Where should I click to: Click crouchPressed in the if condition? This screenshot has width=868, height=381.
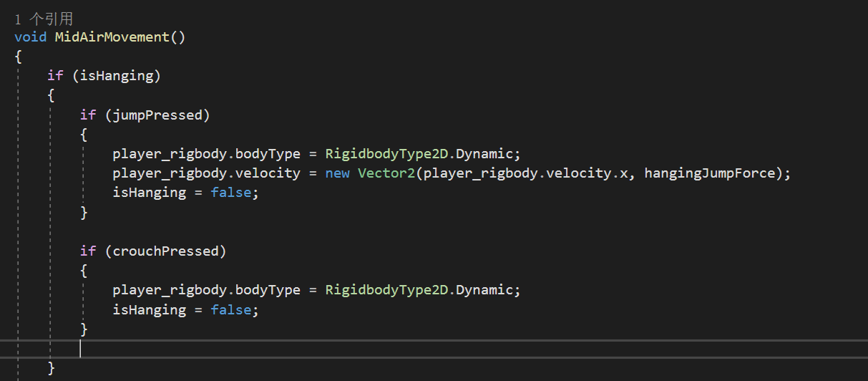[166, 251]
